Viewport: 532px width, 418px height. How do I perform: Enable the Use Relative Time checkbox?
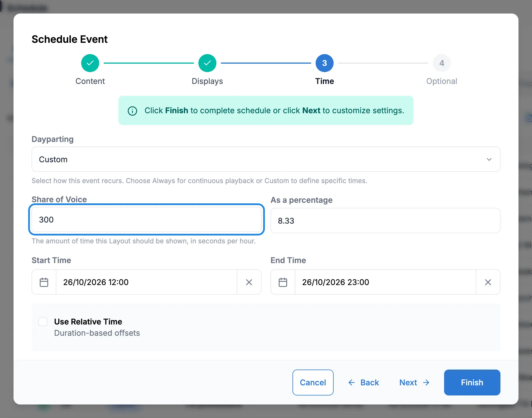point(43,322)
